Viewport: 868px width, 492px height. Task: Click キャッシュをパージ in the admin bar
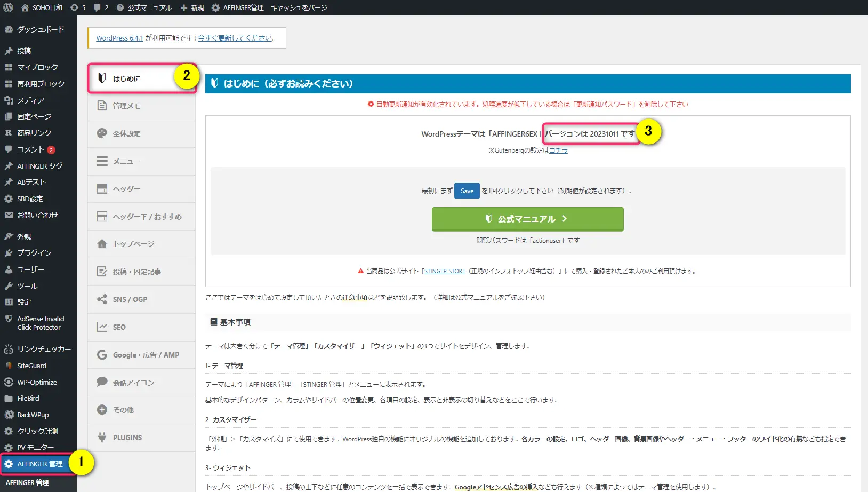tap(299, 7)
